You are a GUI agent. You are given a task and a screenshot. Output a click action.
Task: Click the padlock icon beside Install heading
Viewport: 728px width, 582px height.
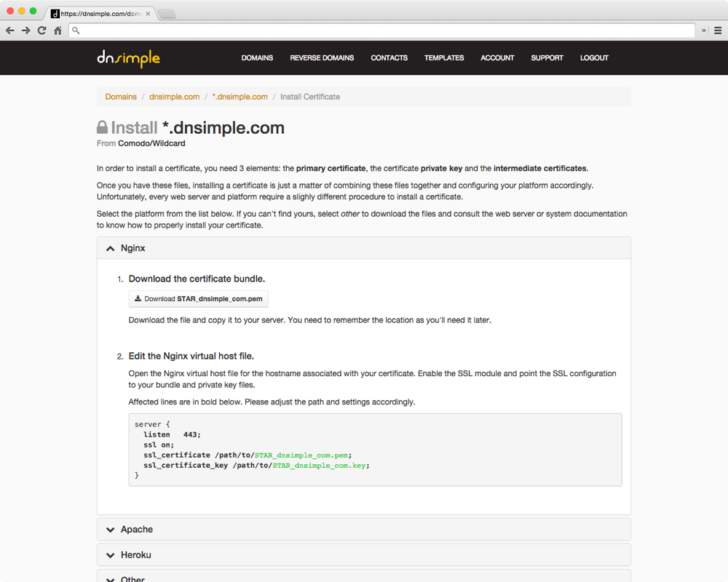pos(102,127)
